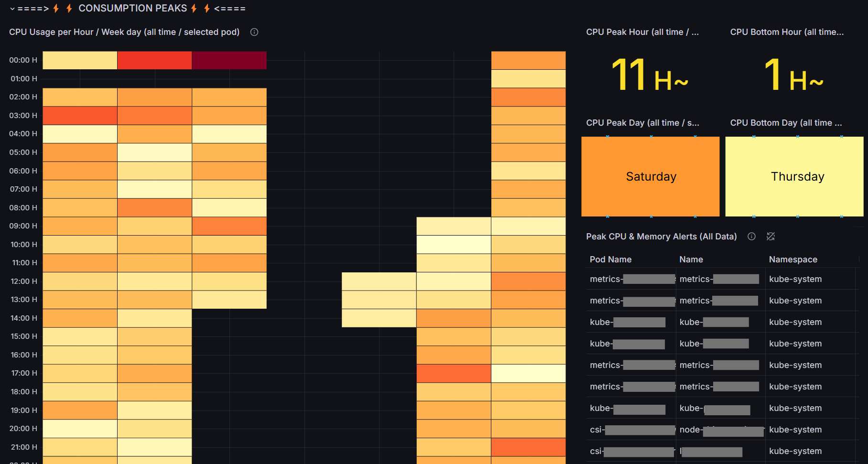The image size is (868, 464).
Task: Sort the alerts table by Pod Name
Action: [610, 259]
